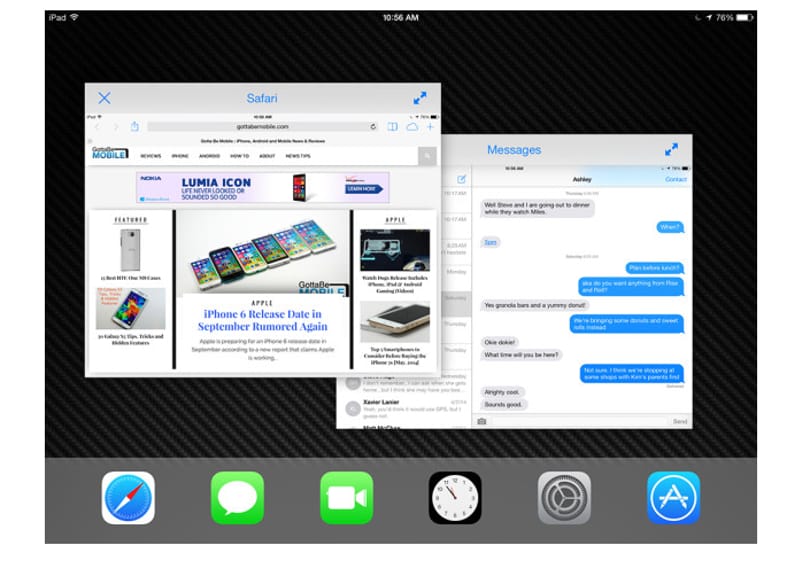
Task: Click the Messages text input field
Action: (579, 421)
